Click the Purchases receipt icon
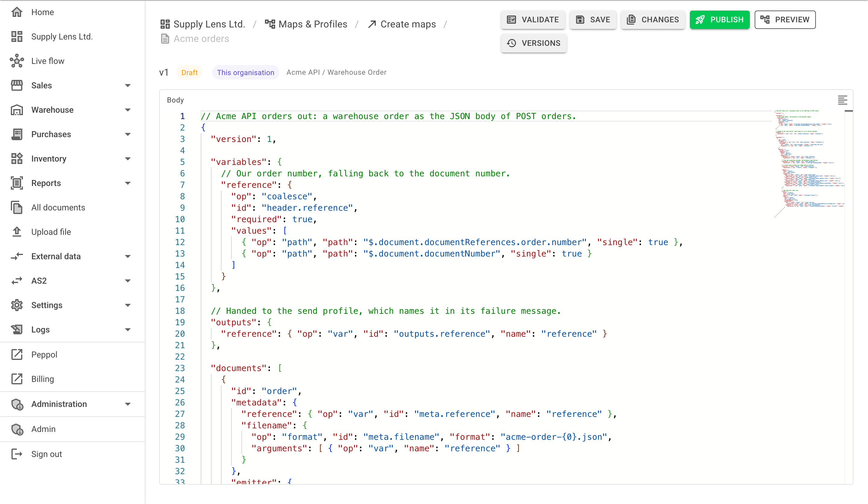Viewport: 868px width, 504px height. coord(17,134)
